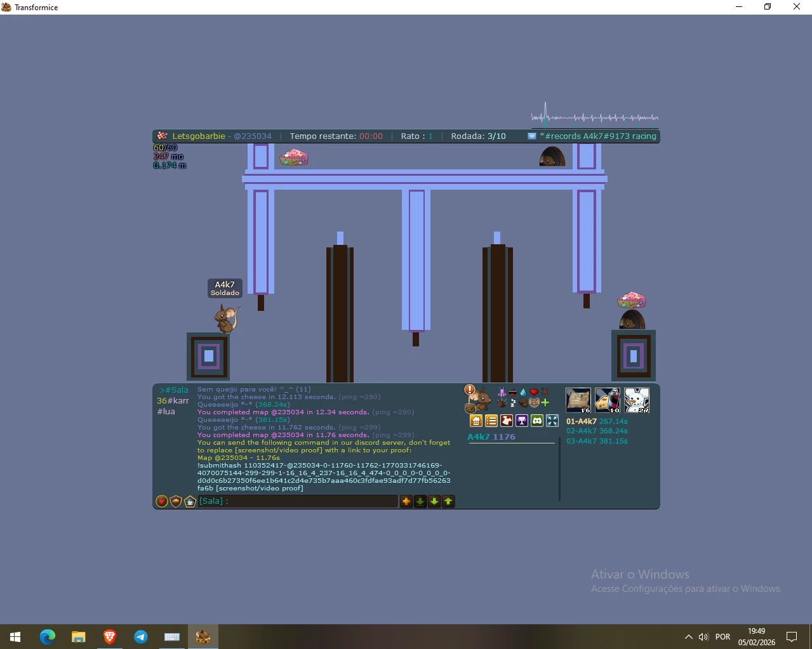Open the home house button
The width and height of the screenshot is (812, 649).
coord(476,421)
